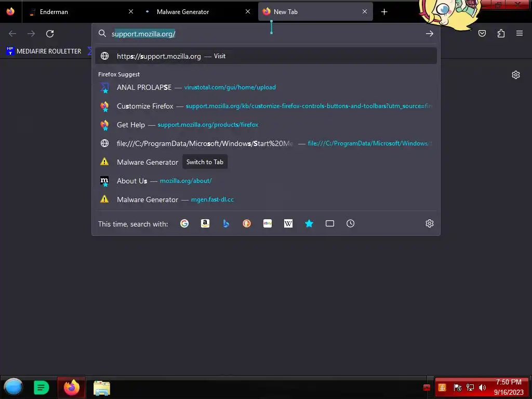Open the Customize Firefox suggestion
This screenshot has width=532, height=399.
pos(266,106)
